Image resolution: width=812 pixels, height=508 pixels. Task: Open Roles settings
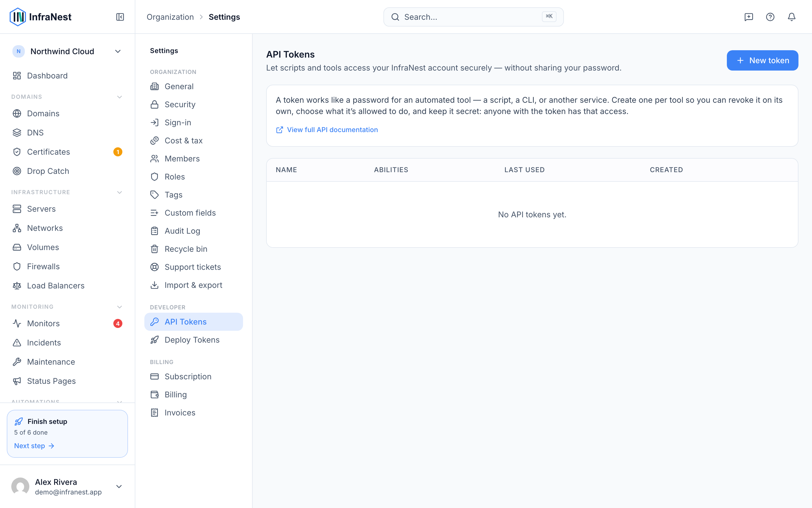[x=194, y=177]
